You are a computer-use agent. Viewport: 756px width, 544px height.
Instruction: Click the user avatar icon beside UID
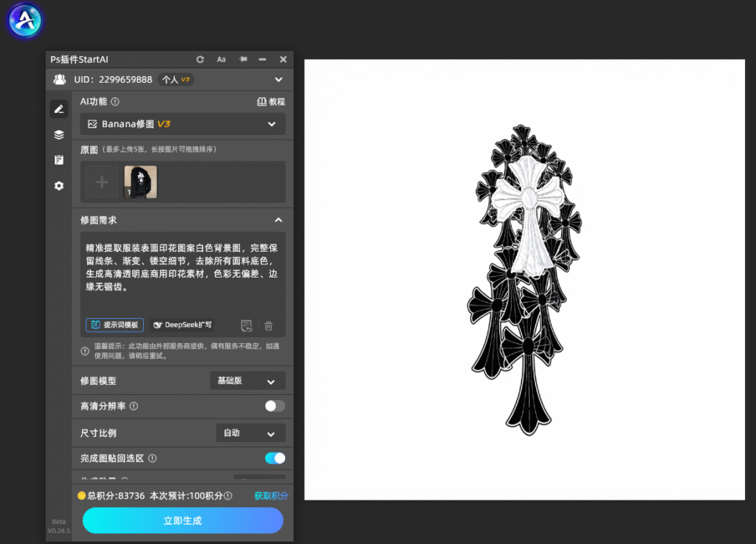click(60, 80)
